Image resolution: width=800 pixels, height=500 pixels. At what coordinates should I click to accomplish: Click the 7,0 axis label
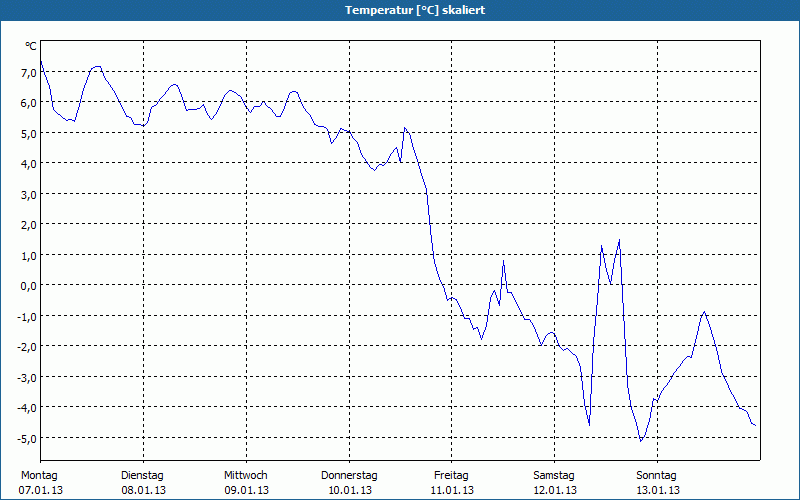click(29, 73)
